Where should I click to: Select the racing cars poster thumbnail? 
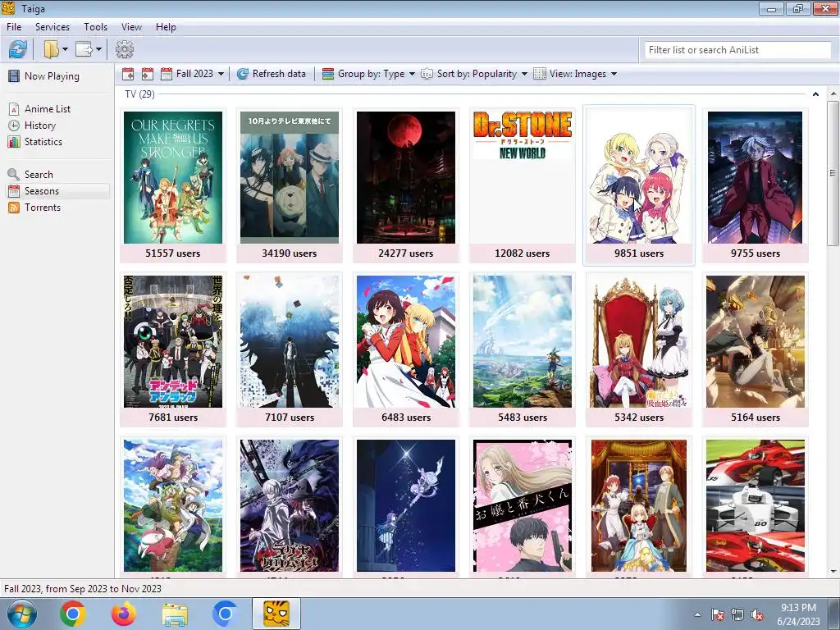point(756,505)
